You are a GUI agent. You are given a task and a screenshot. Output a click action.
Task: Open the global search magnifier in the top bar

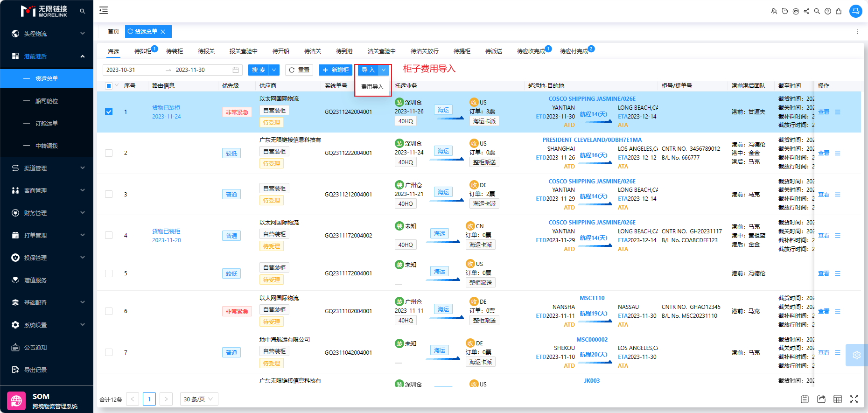click(x=817, y=11)
